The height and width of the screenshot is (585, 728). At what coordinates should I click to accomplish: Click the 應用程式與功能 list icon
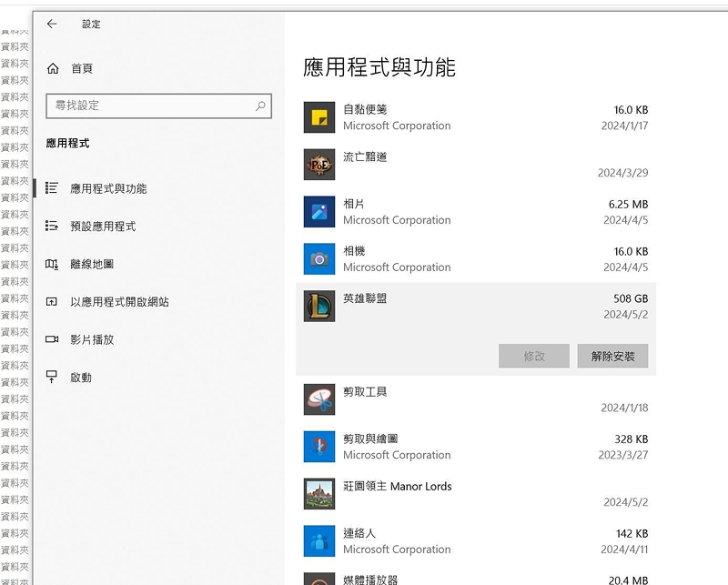(x=52, y=188)
